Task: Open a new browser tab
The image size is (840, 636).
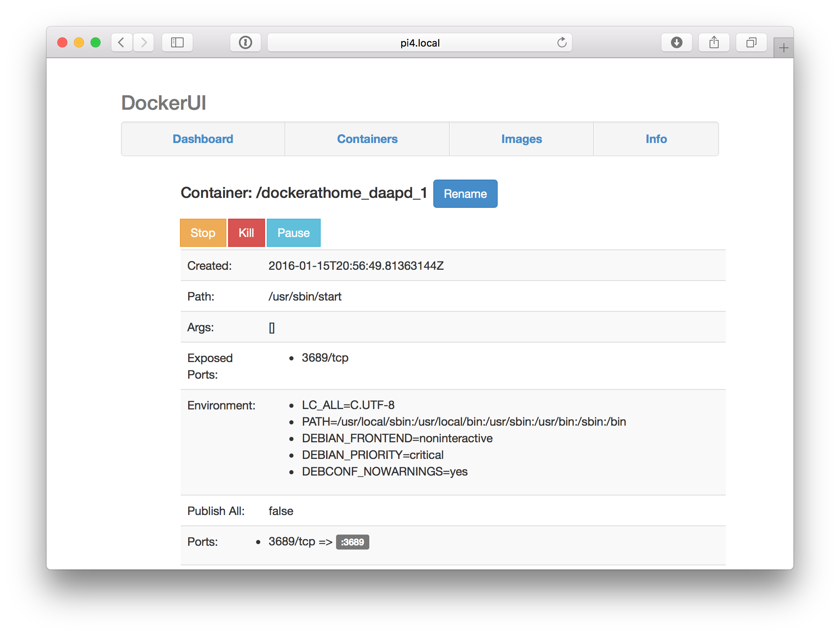Action: click(x=784, y=47)
